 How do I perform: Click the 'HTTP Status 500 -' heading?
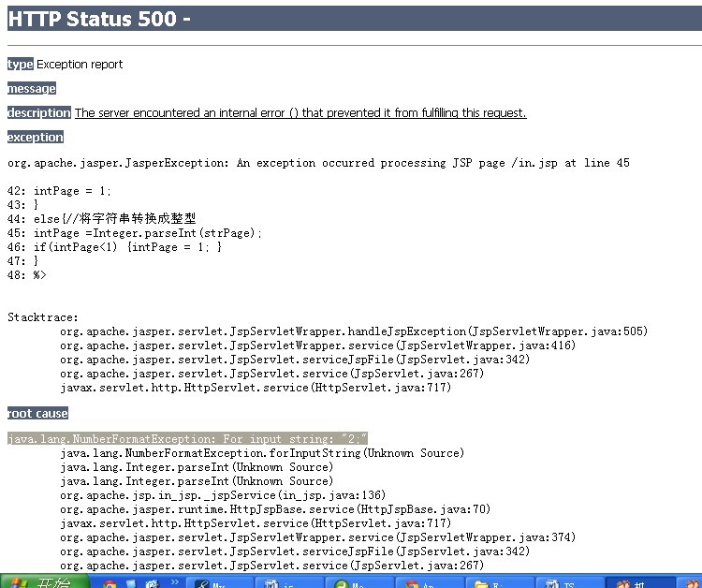click(x=99, y=19)
